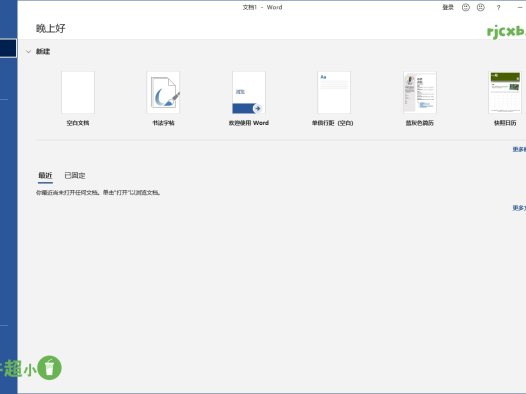
Task: Open the more documents link
Action: click(x=519, y=208)
